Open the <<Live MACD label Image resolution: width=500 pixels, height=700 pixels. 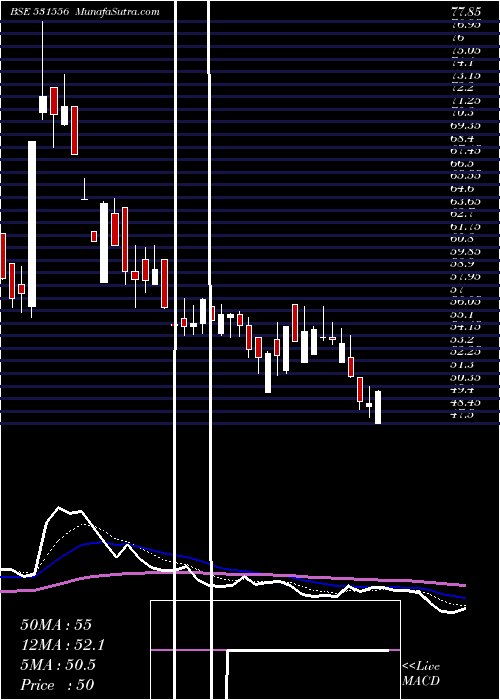421,674
